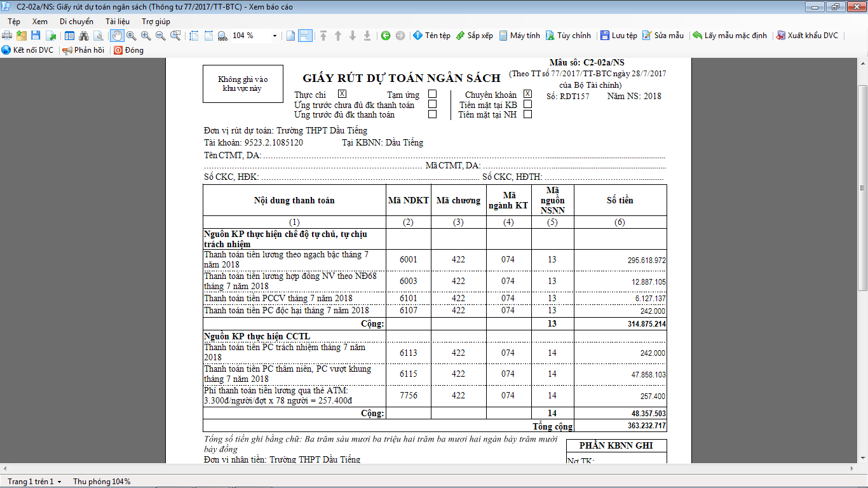The height and width of the screenshot is (488, 868).
Task: Click the page magnifier icon beside binoculars
Action: (x=98, y=36)
